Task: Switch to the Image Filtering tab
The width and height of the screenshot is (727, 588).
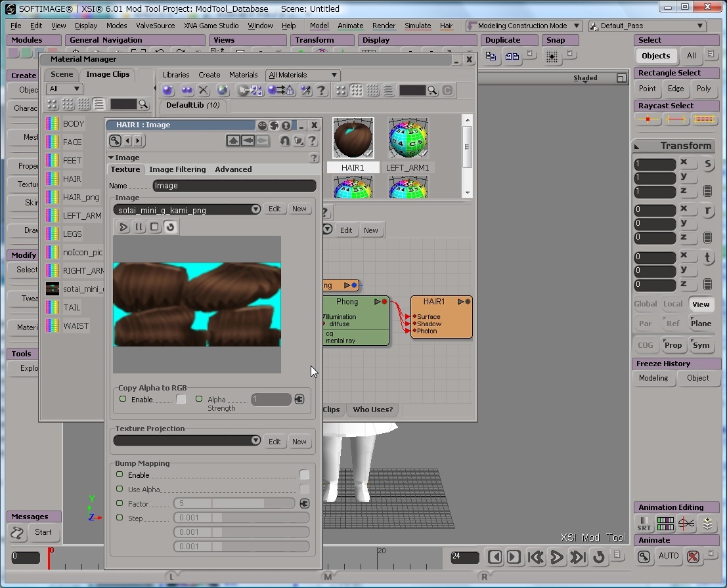Action: (x=177, y=169)
